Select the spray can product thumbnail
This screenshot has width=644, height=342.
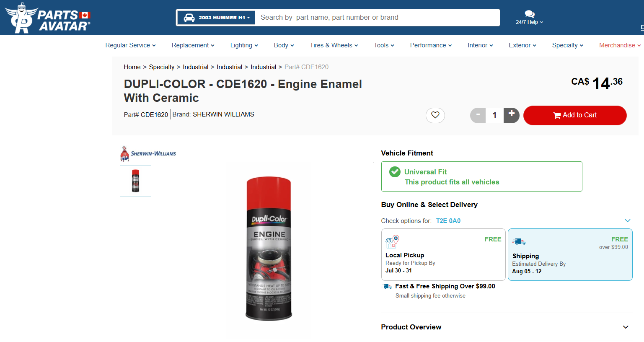point(135,181)
